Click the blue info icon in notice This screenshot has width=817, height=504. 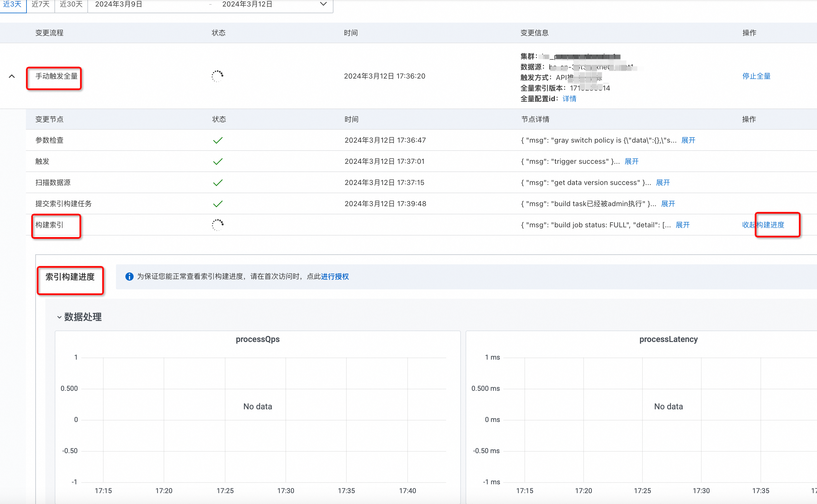[x=129, y=277]
